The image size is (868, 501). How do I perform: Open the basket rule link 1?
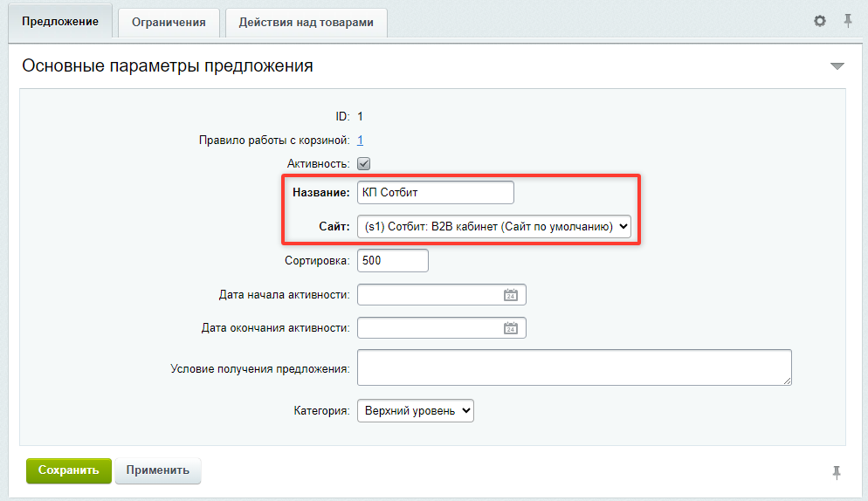[x=360, y=140]
